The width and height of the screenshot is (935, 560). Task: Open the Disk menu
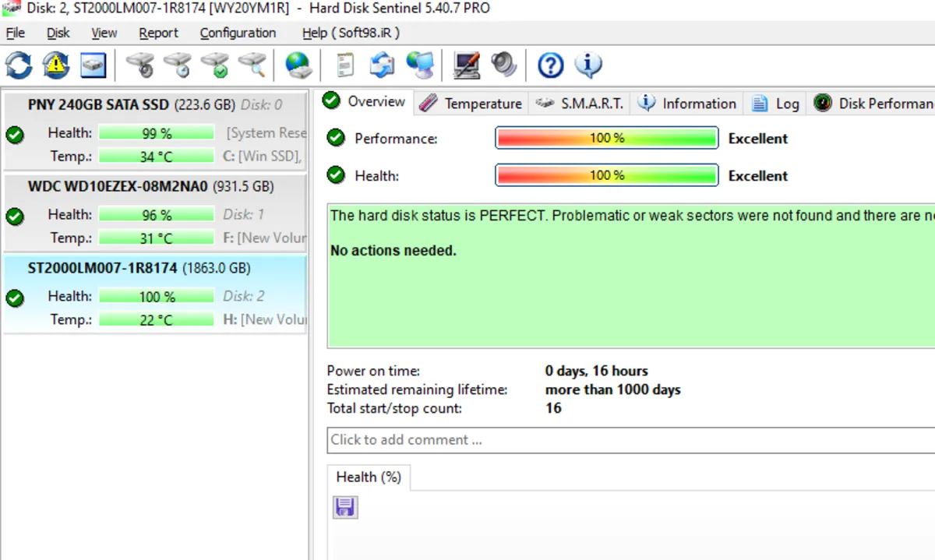[58, 33]
